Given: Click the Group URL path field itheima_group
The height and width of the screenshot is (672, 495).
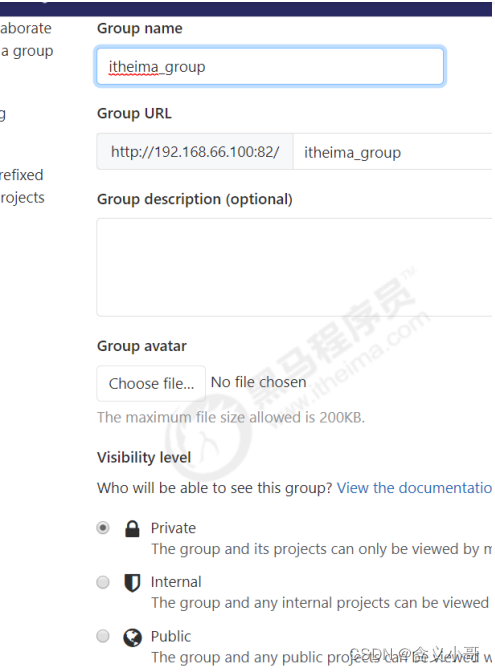Looking at the screenshot, I should pyautogui.click(x=393, y=152).
